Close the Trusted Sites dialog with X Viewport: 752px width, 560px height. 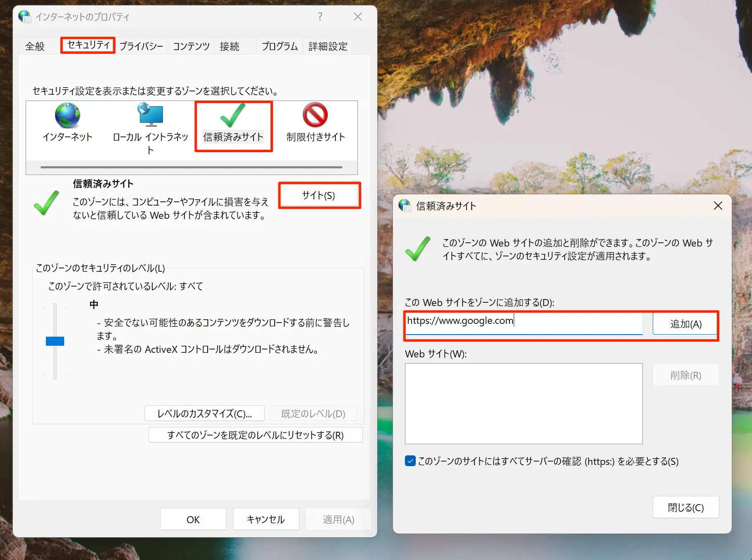718,206
